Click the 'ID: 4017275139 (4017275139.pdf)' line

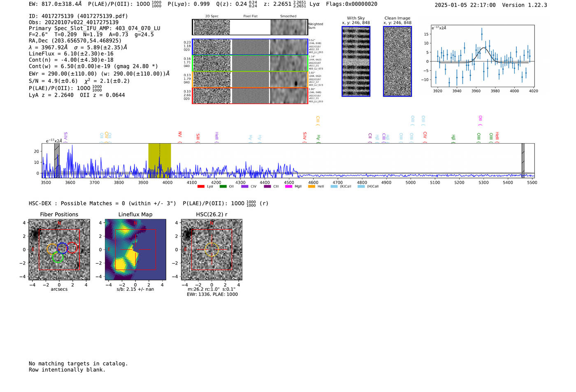(x=78, y=16)
